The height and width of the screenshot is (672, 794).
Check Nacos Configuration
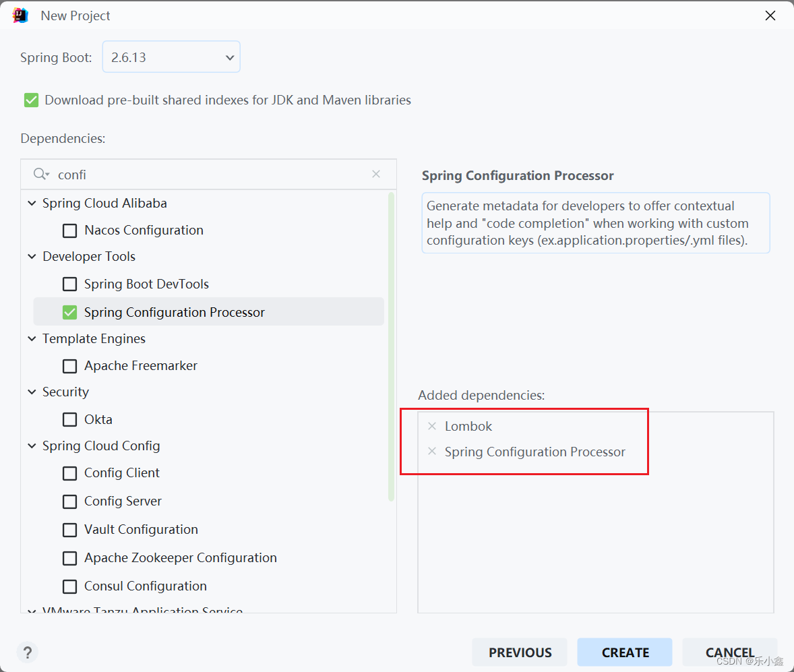[x=70, y=231]
